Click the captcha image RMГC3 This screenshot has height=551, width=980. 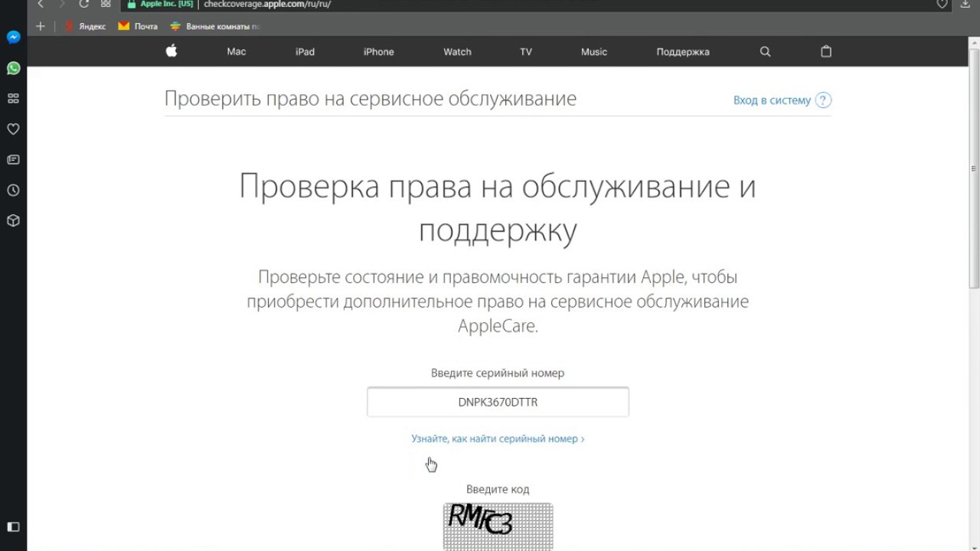[x=498, y=527]
